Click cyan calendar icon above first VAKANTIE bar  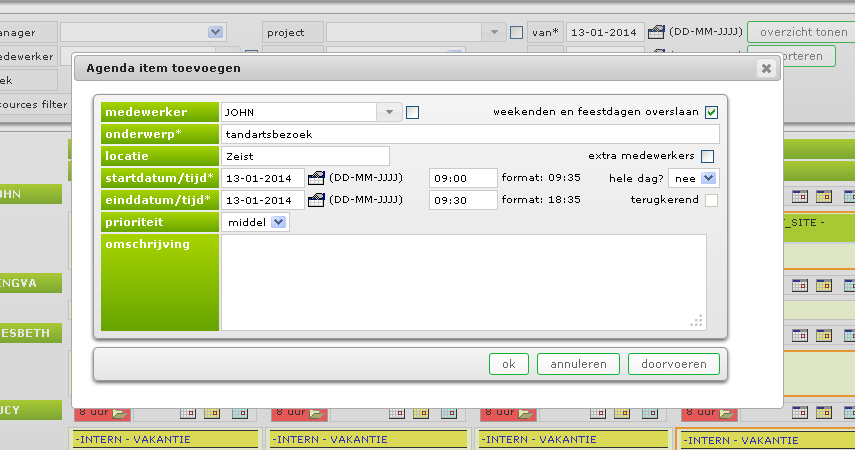coord(240,413)
